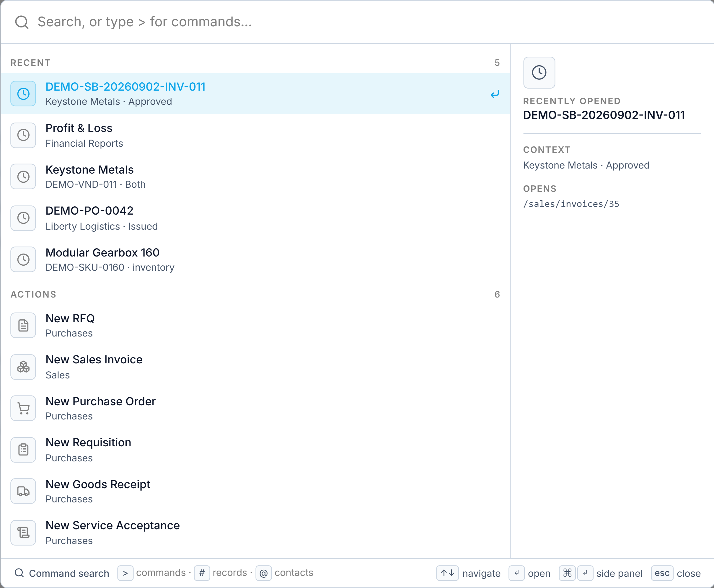This screenshot has width=714, height=588.
Task: Run the New Purchase Order action
Action: (255, 408)
